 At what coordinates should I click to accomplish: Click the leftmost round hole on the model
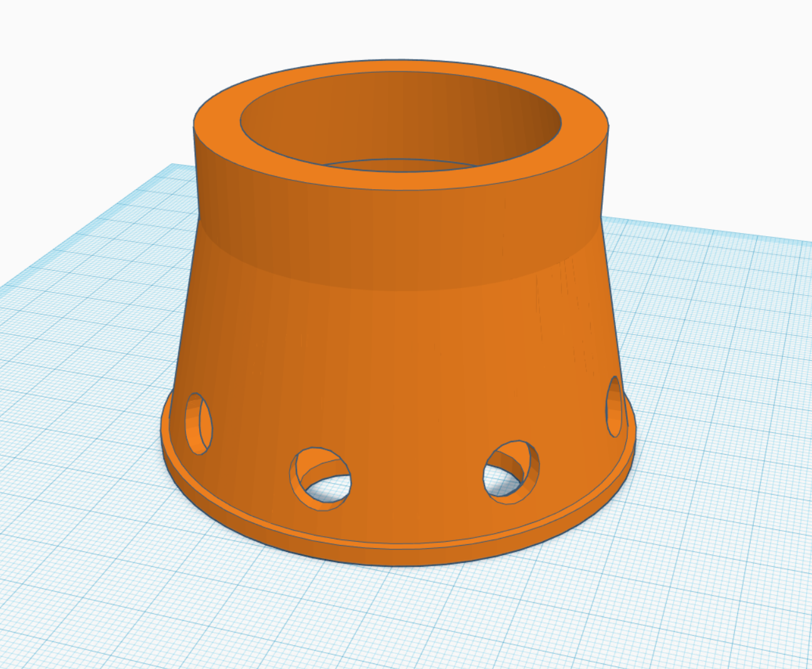point(198,423)
